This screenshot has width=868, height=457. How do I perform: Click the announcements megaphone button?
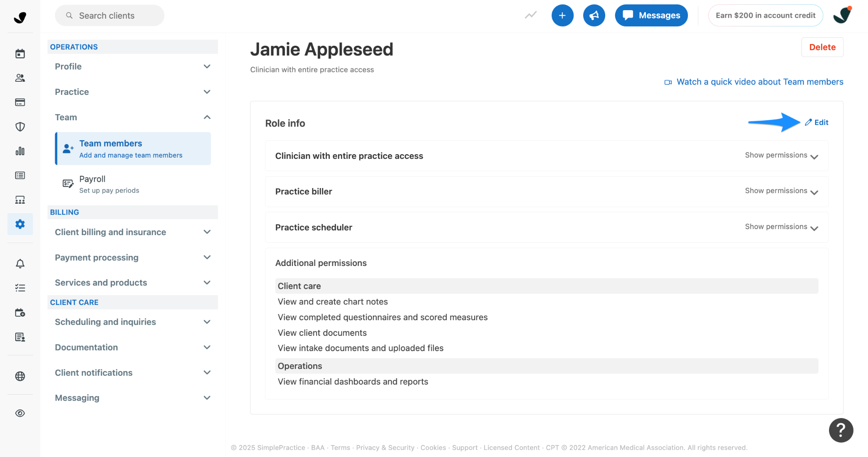coord(594,16)
